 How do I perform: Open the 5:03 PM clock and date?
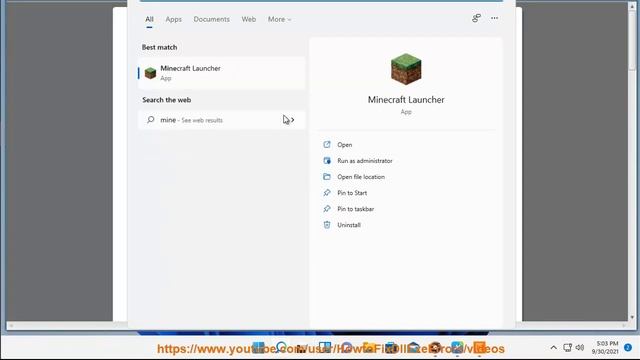click(605, 347)
